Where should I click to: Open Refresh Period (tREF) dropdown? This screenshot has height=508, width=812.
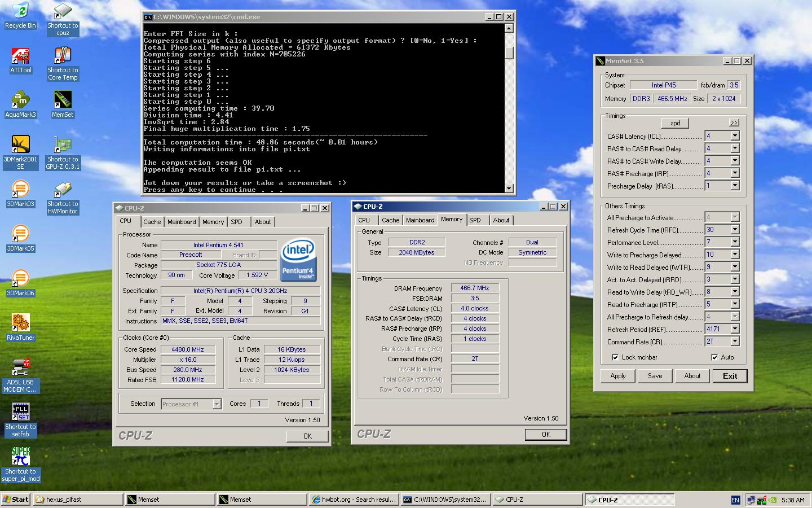pos(735,329)
